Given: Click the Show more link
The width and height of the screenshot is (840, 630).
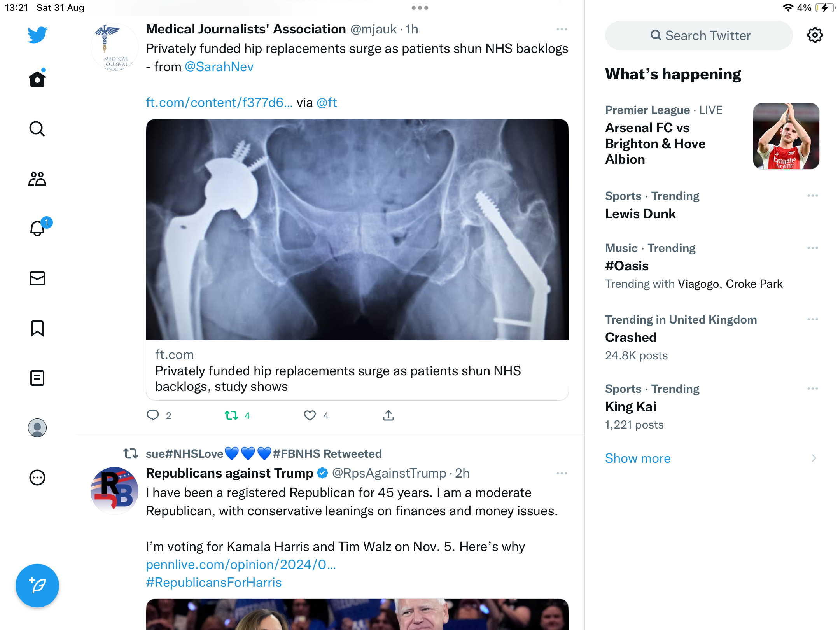Looking at the screenshot, I should coord(638,458).
